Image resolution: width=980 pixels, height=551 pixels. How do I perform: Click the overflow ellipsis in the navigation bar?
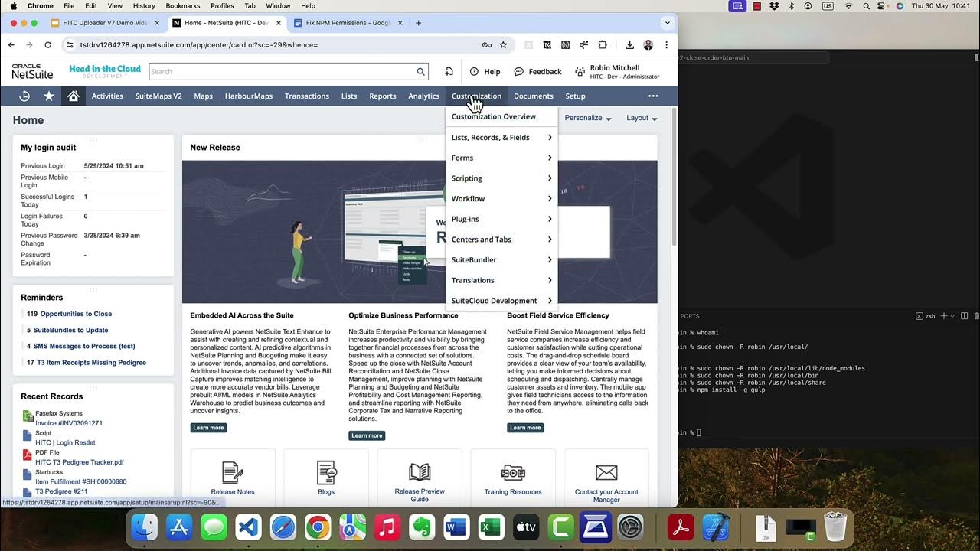pyautogui.click(x=653, y=96)
